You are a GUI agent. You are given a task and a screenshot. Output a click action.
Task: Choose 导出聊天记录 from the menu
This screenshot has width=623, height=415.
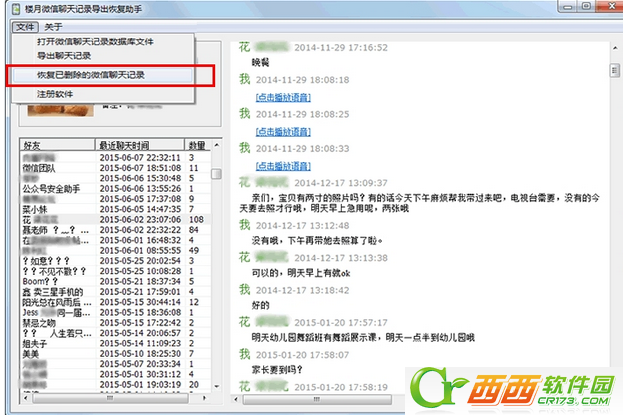point(64,56)
